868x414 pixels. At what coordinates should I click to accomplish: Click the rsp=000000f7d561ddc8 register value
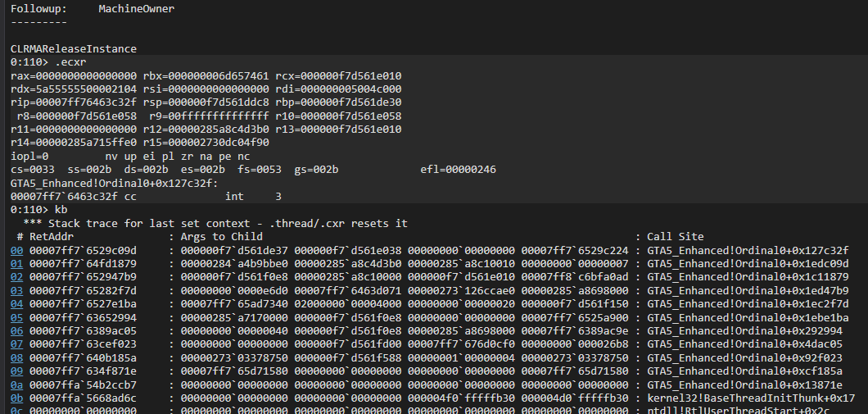206,102
